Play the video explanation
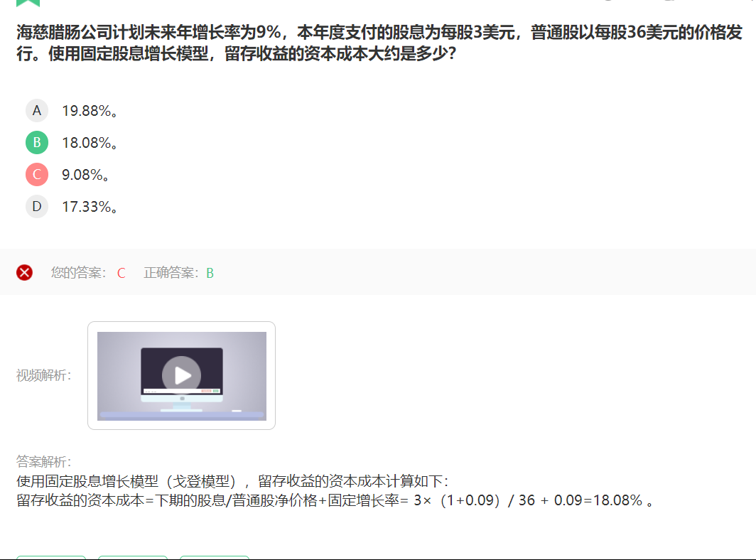 [182, 375]
